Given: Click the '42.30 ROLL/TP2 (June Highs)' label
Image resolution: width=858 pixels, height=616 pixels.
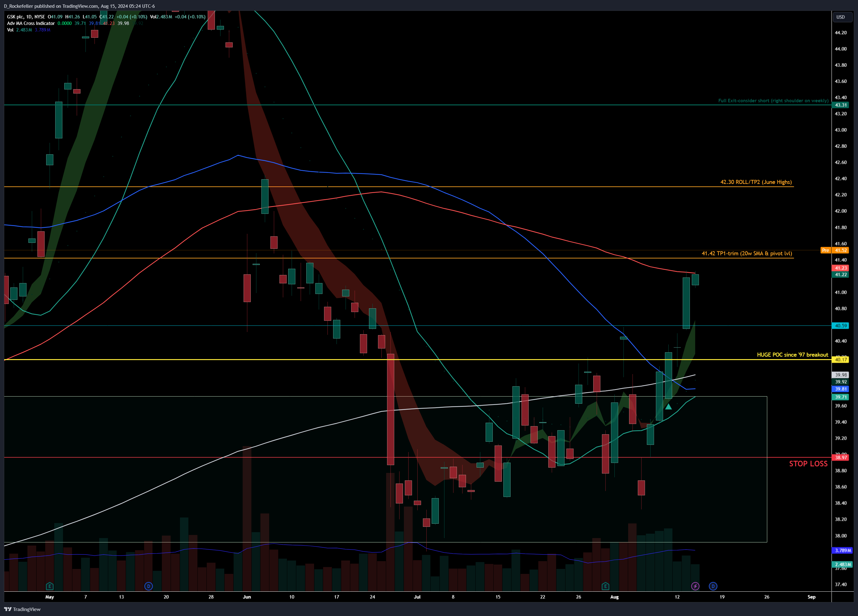Looking at the screenshot, I should coord(756,182).
